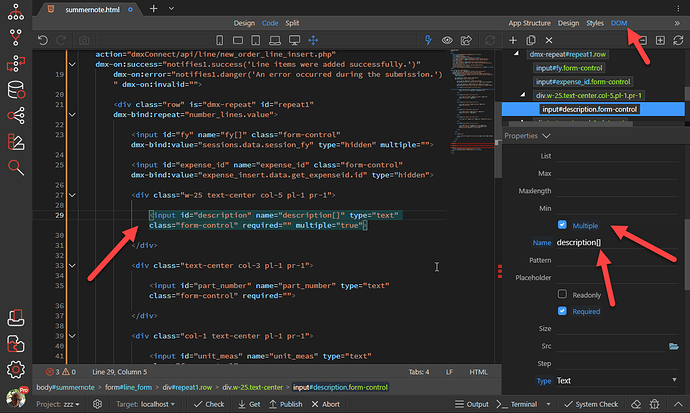Click the user avatar with Pro badge
This screenshot has height=413, width=690.
click(x=17, y=397)
